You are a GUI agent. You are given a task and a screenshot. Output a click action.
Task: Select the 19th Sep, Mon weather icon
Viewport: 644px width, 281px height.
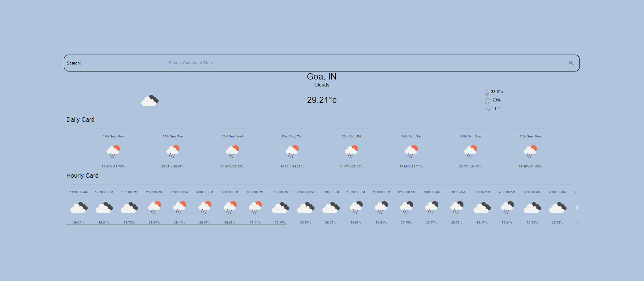click(x=113, y=151)
